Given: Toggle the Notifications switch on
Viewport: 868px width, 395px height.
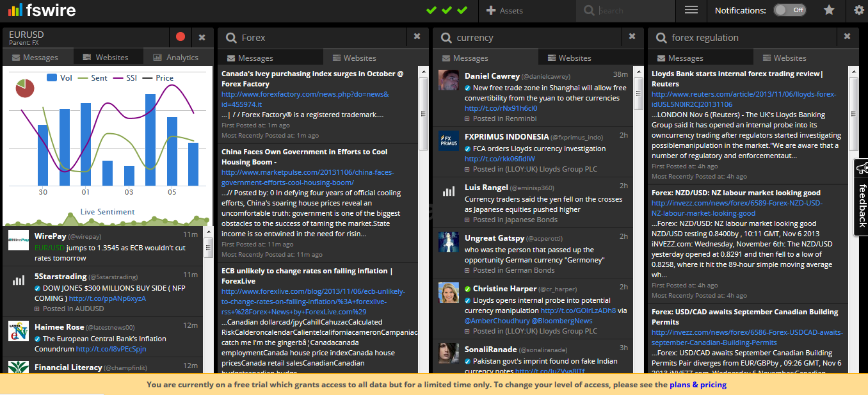Looking at the screenshot, I should [789, 10].
